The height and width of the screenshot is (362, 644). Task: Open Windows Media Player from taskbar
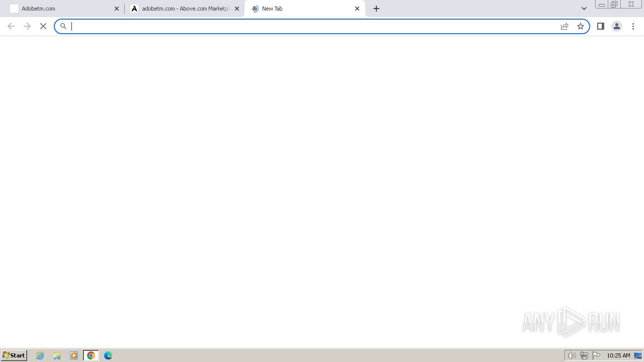[74, 355]
